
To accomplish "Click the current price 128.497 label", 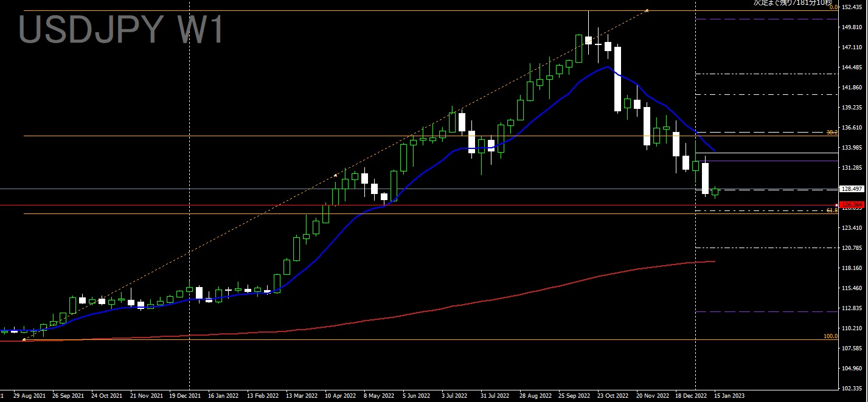I will tap(851, 189).
